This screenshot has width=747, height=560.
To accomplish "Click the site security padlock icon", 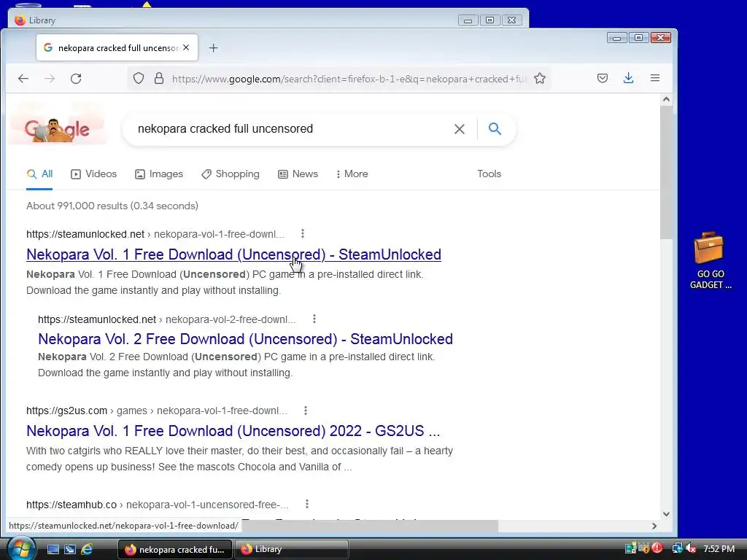I will (159, 78).
